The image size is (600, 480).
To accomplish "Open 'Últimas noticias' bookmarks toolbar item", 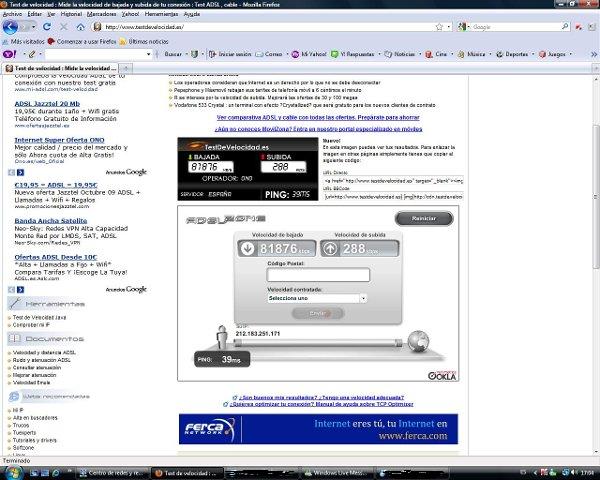I will click(144, 41).
